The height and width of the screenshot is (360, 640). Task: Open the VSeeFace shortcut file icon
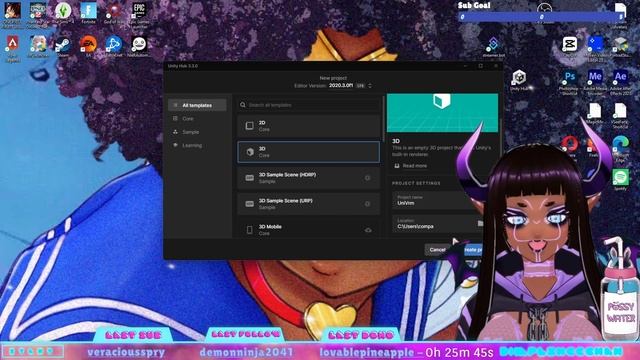pyautogui.click(x=620, y=116)
